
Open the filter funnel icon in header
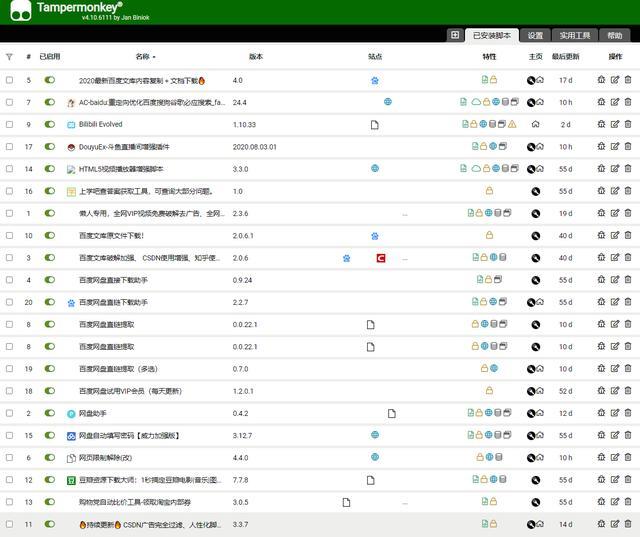(x=9, y=57)
